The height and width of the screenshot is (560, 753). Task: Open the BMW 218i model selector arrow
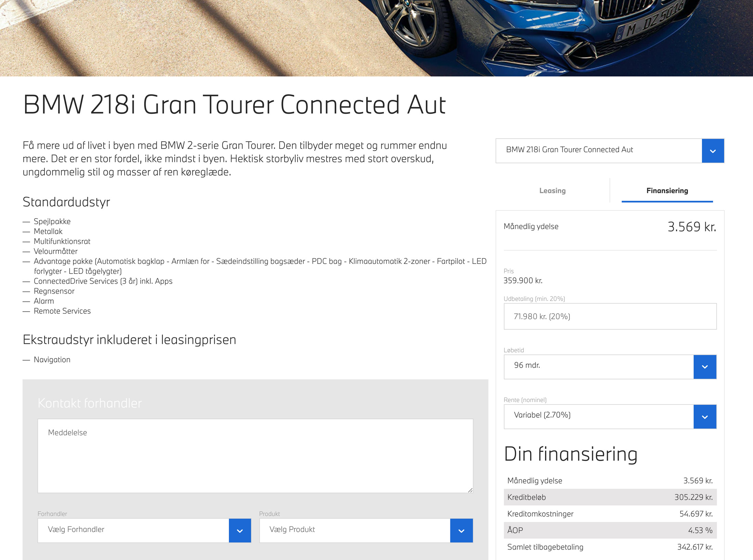tap(713, 151)
